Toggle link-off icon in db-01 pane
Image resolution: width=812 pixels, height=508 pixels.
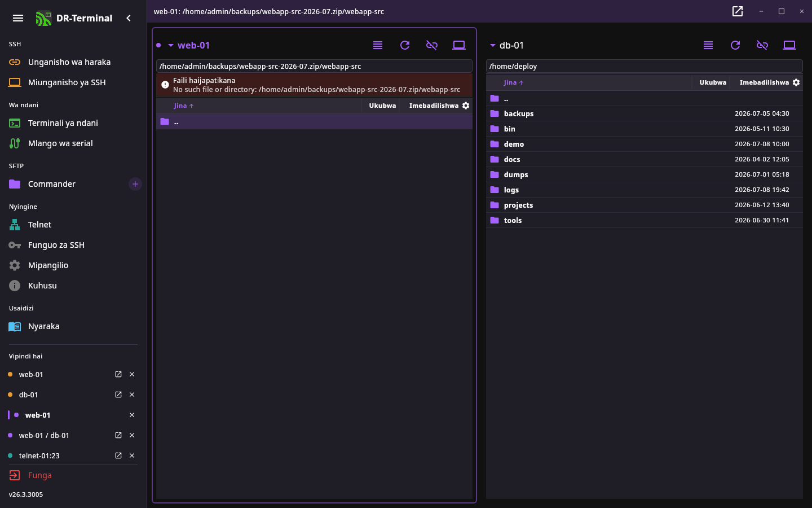click(762, 45)
